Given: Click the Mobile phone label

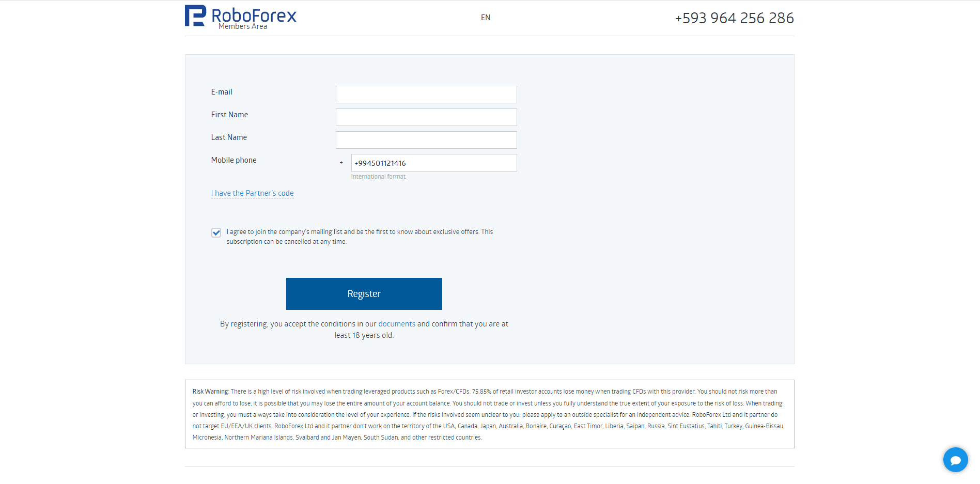Looking at the screenshot, I should click(234, 160).
